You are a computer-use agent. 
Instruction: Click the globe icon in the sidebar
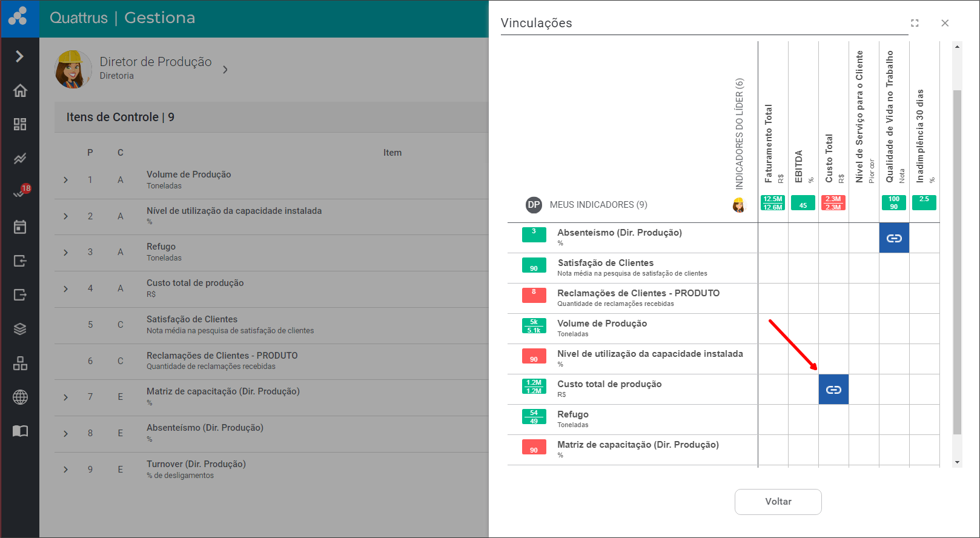[x=20, y=397]
